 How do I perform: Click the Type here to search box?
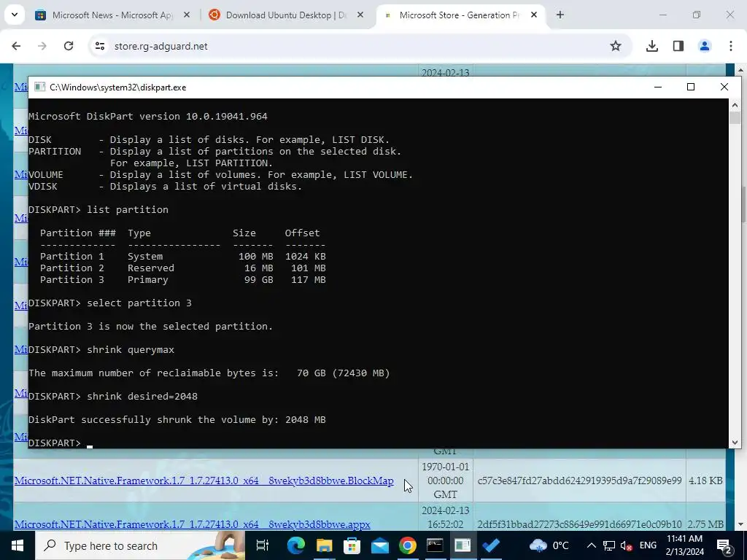tap(140, 545)
